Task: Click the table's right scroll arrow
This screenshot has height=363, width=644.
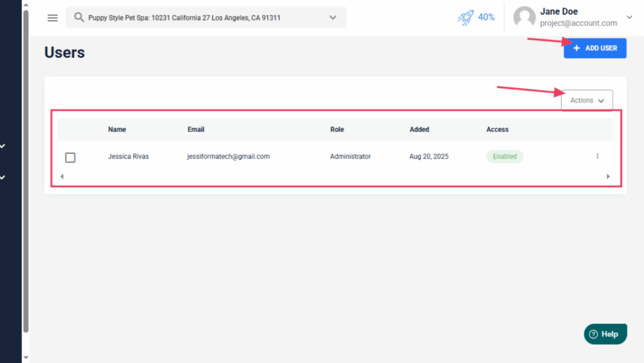Action: tap(608, 177)
